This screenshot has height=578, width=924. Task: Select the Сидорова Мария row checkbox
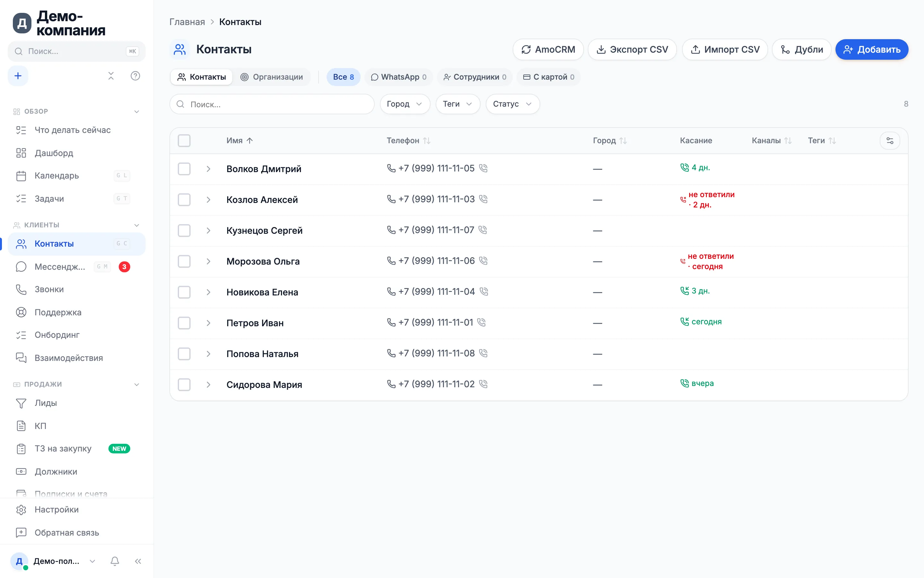coord(184,385)
